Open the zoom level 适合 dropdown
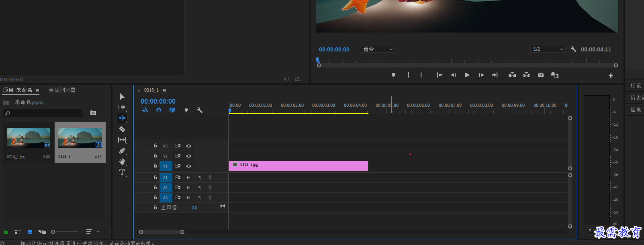This screenshot has height=245, width=644. point(378,49)
